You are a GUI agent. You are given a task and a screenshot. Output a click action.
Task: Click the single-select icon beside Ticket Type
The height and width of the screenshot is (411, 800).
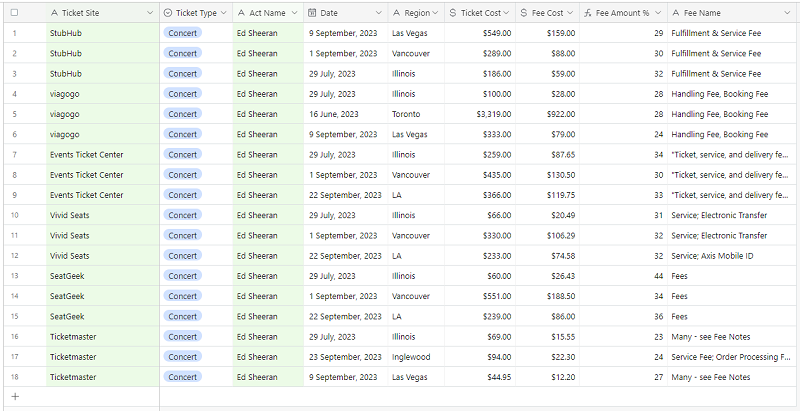[x=168, y=13]
